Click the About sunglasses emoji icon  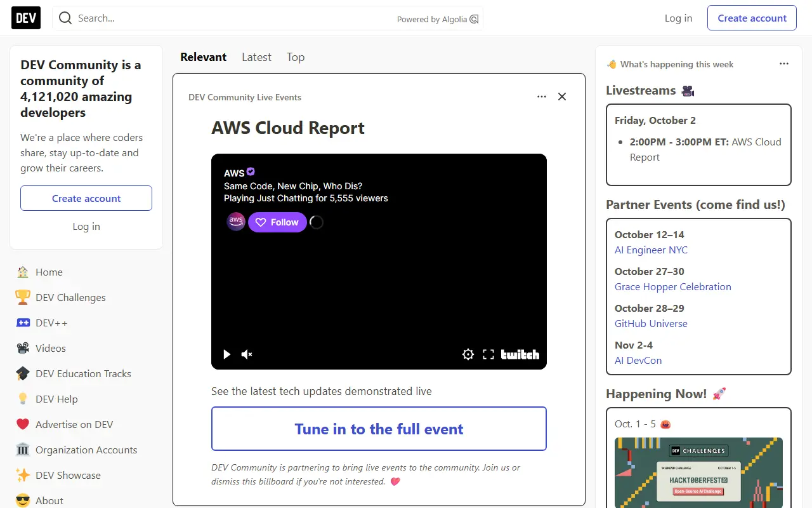[x=23, y=500]
